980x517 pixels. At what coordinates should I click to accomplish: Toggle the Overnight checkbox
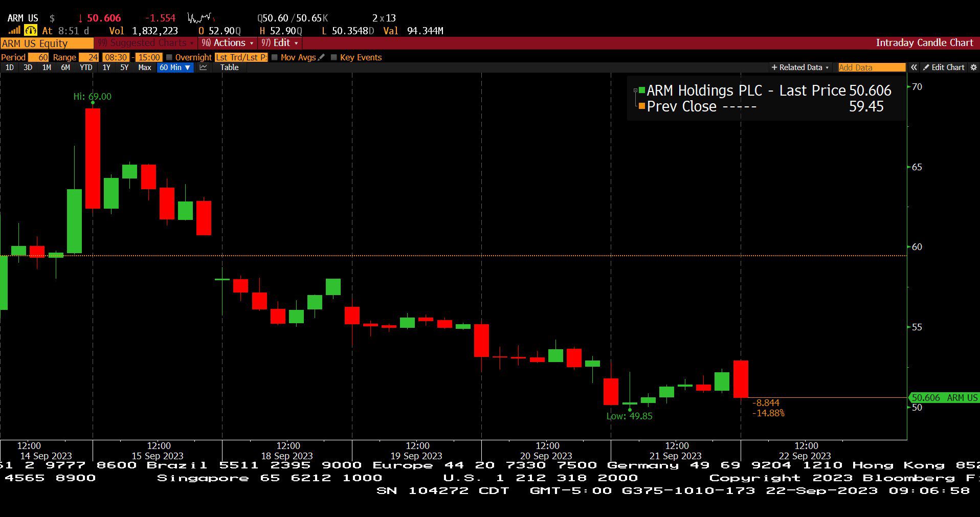(169, 57)
